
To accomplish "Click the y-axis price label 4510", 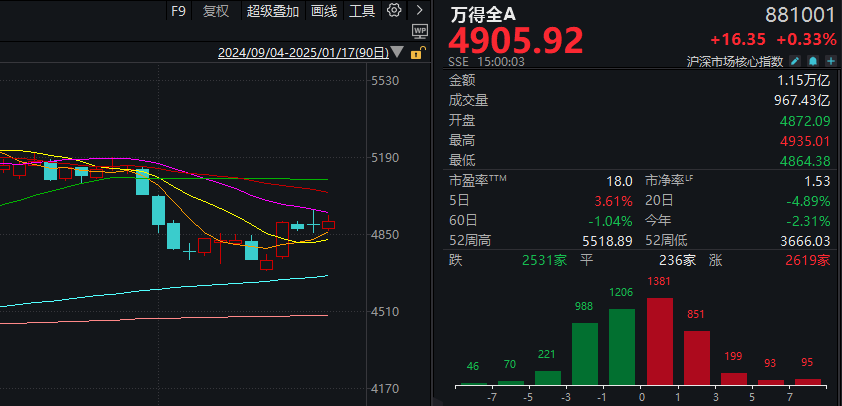I will click(x=386, y=311).
